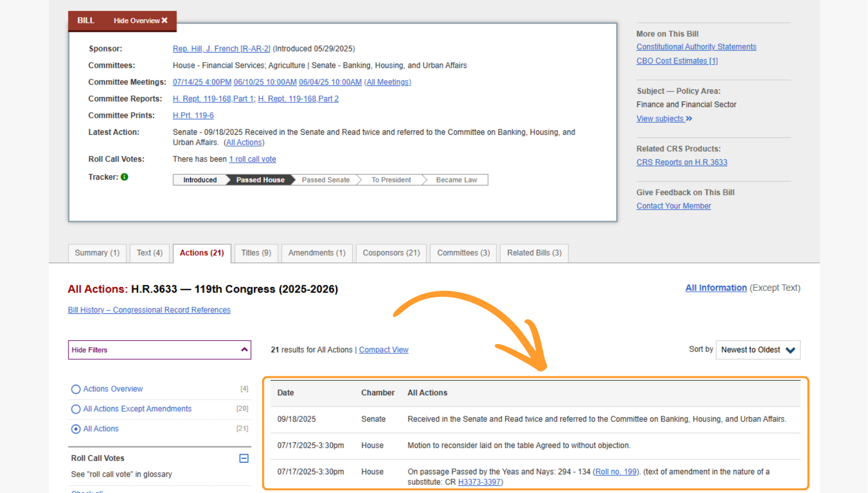The height and width of the screenshot is (493, 868).
Task: Click the Passed Senate tracker stage
Action: pyautogui.click(x=326, y=180)
